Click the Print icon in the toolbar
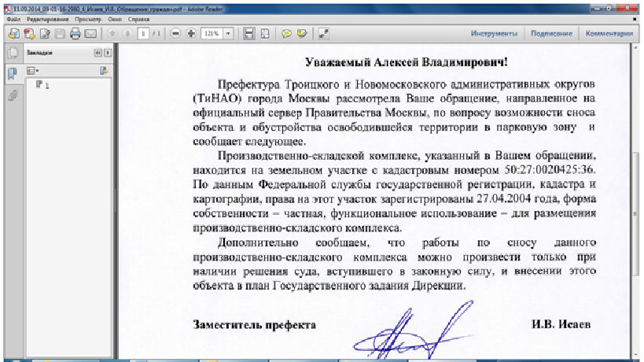This screenshot has height=362, width=644. (75, 34)
